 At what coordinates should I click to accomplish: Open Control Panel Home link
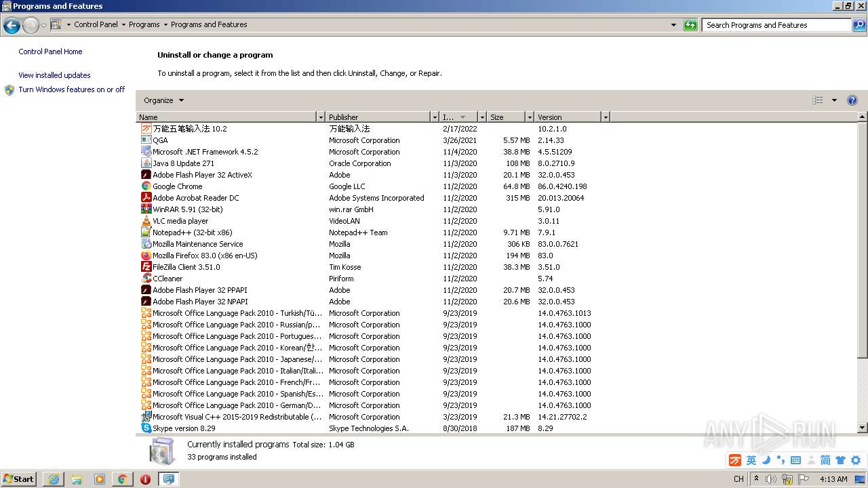pos(50,52)
